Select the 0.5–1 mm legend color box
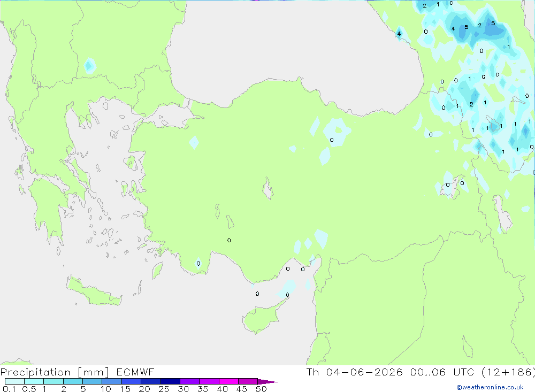The height and width of the screenshot is (392, 535). click(34, 381)
